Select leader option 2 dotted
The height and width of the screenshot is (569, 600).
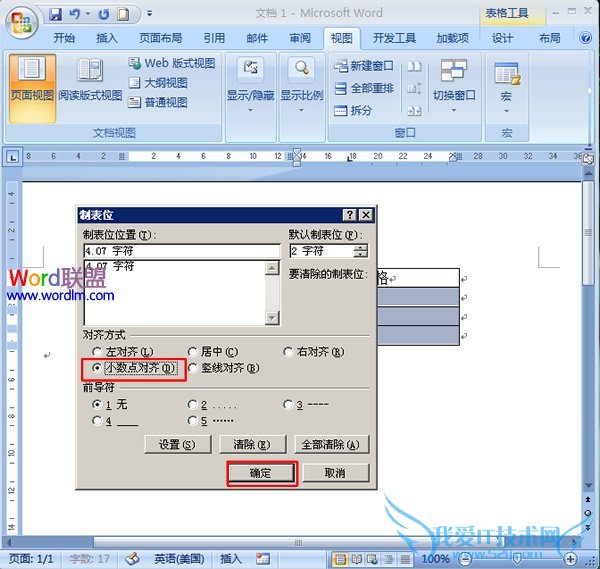[192, 404]
